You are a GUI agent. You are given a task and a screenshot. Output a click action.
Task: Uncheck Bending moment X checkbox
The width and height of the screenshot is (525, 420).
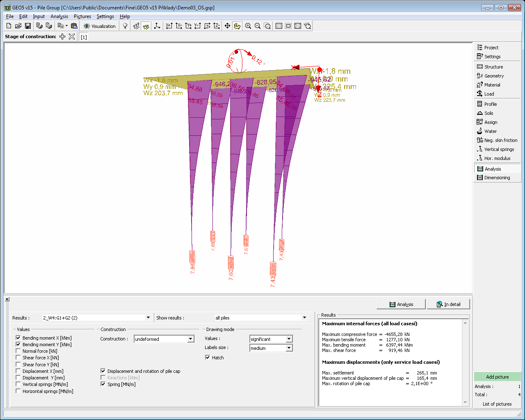(x=18, y=338)
